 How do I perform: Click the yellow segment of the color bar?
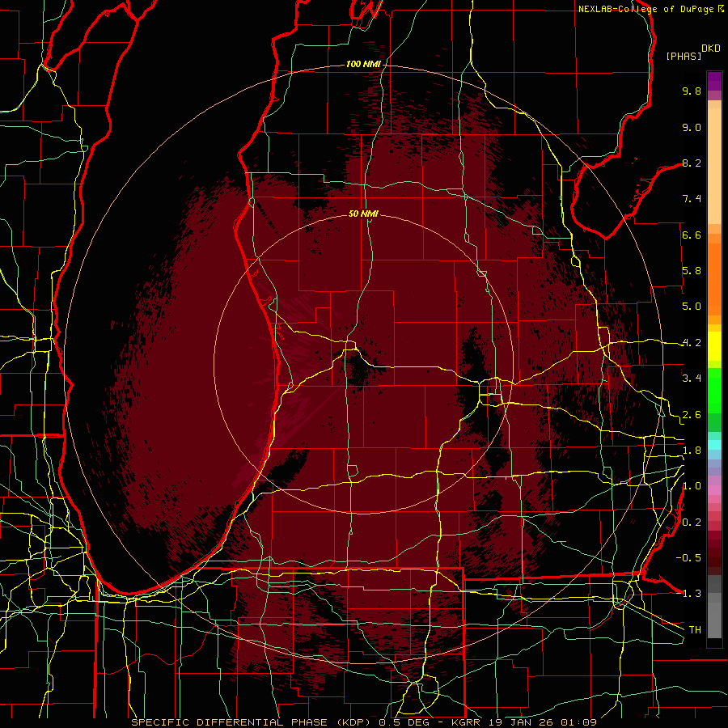[x=714, y=346]
